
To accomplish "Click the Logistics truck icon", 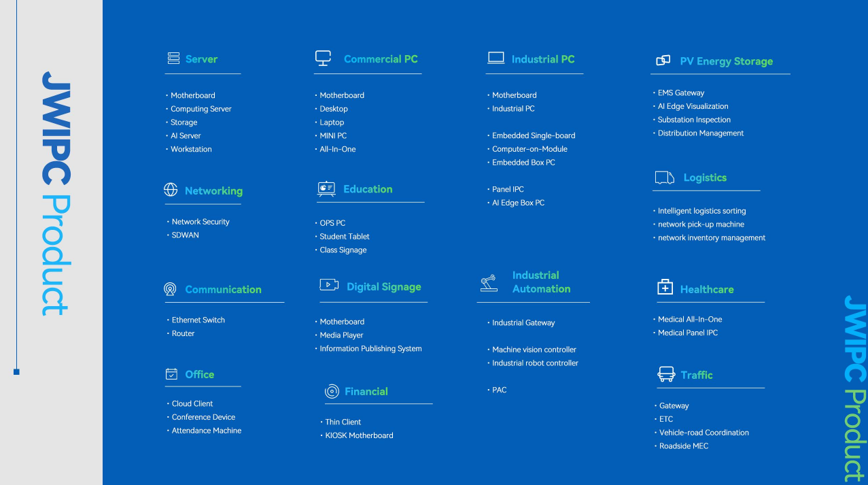I will 664,178.
